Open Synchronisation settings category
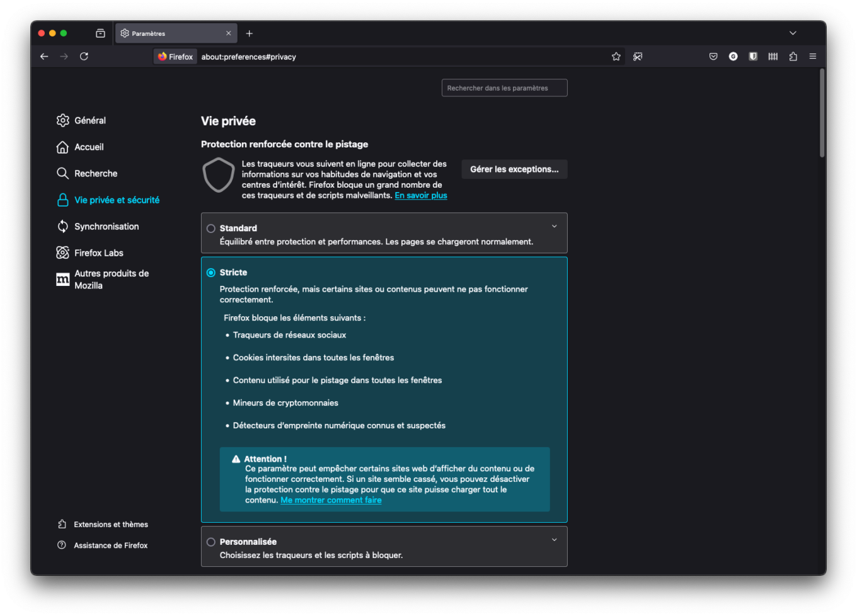 (106, 226)
